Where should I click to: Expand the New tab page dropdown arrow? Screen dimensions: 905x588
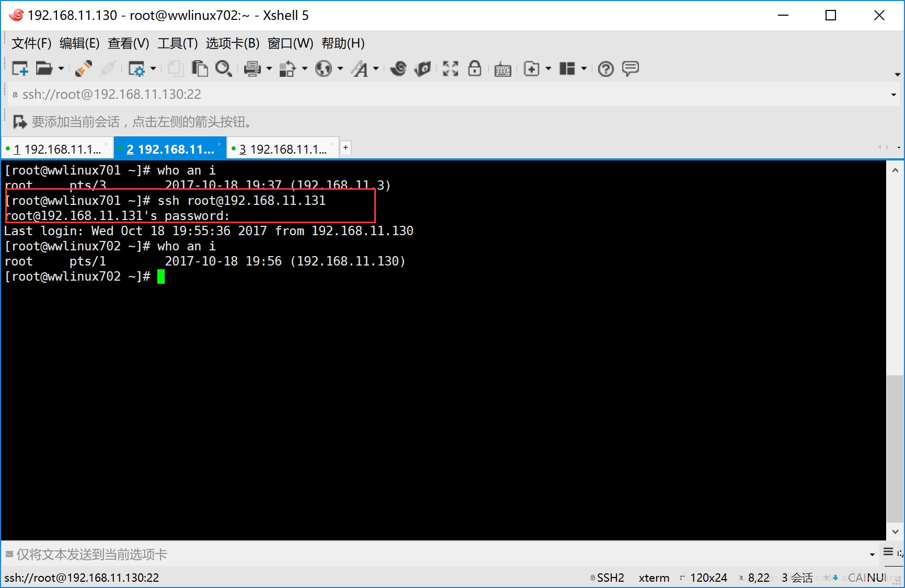coord(548,68)
